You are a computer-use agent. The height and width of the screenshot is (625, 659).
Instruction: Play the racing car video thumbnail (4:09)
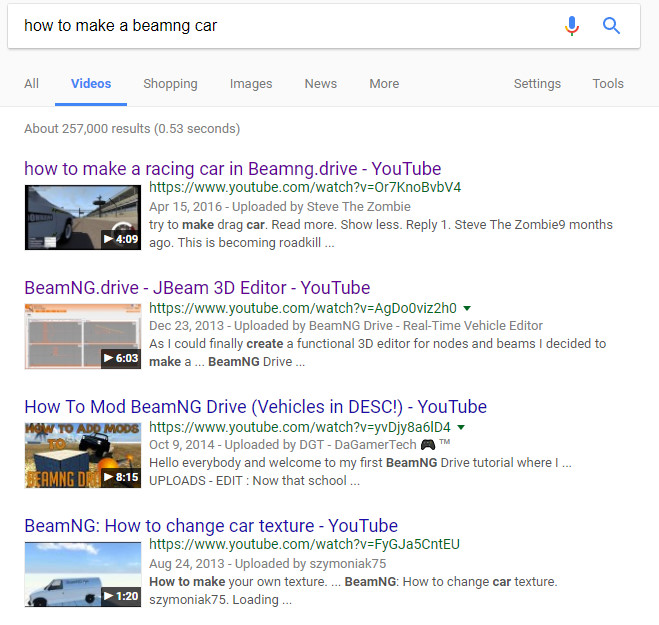tap(83, 217)
